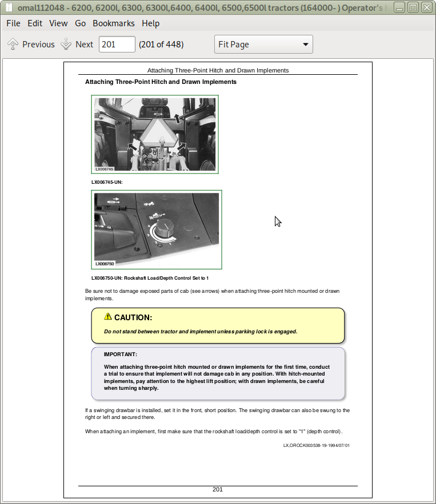This screenshot has height=504, width=436.
Task: Click the Previous page arrow icon
Action: pyautogui.click(x=13, y=44)
